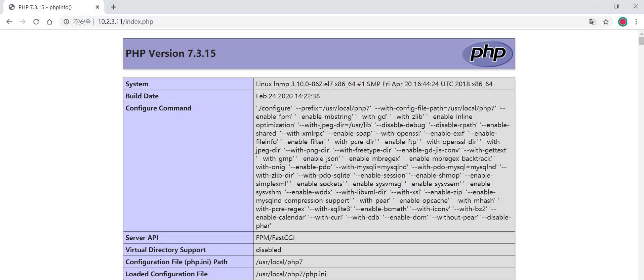Click the address bar URL 10.2.3.11/index.php

[x=125, y=22]
